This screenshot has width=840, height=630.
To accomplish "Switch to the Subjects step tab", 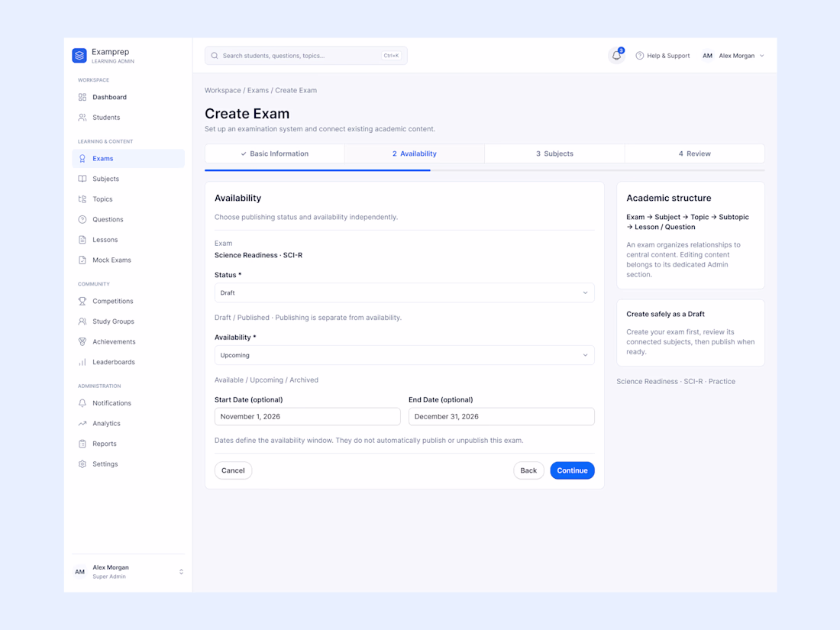I will click(x=554, y=153).
